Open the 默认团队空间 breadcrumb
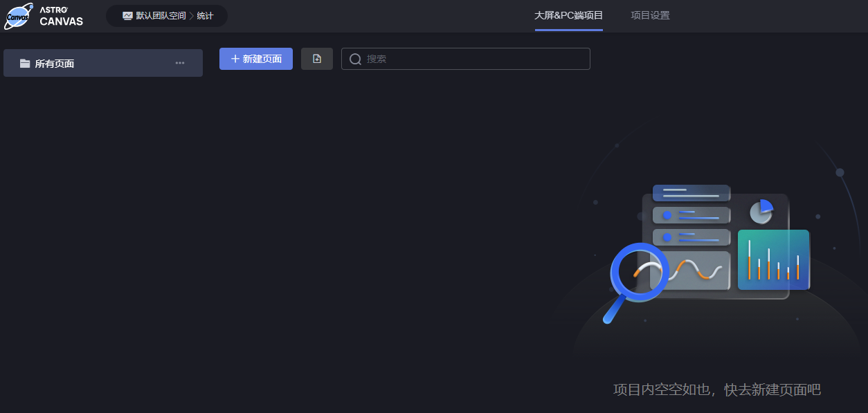 tap(161, 16)
